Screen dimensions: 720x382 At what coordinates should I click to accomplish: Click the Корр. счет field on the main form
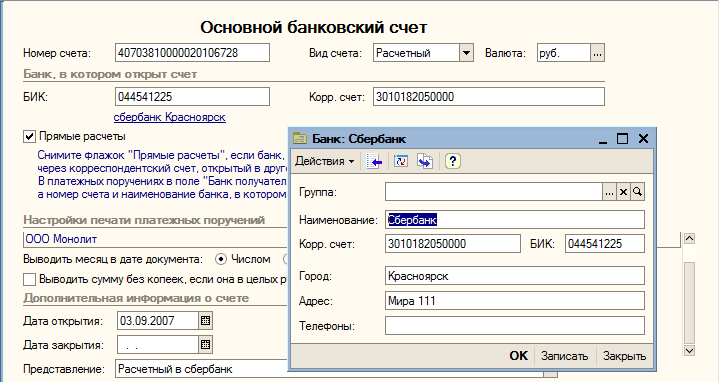pyautogui.click(x=489, y=97)
